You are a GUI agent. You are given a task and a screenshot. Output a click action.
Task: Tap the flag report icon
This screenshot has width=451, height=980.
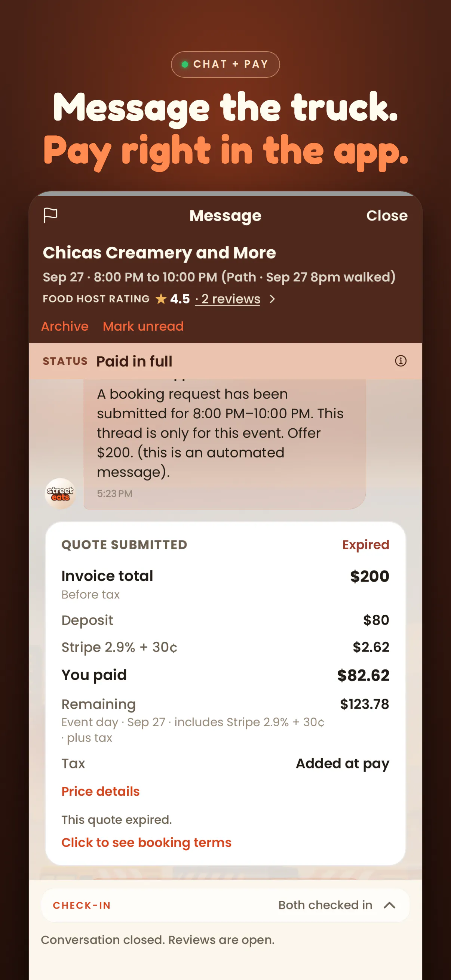pyautogui.click(x=50, y=215)
